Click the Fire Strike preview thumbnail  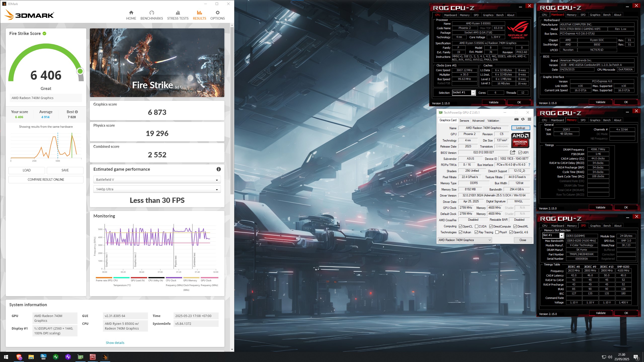pos(157,63)
